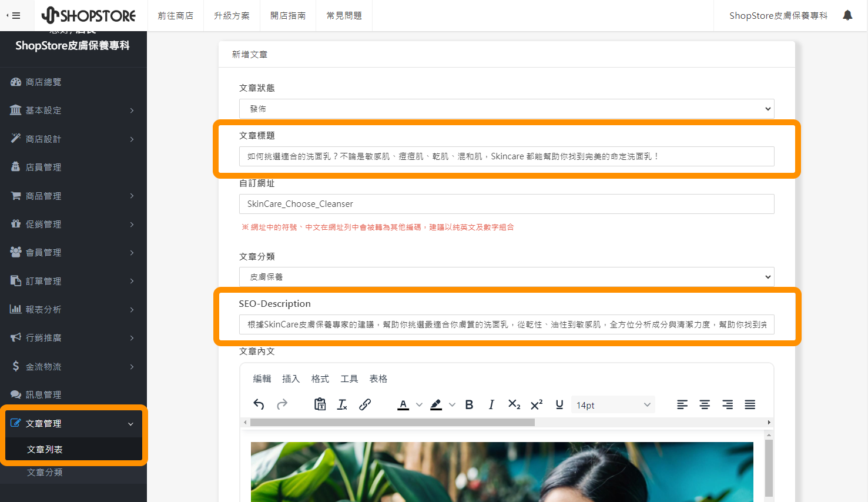This screenshot has height=502, width=868.
Task: Open 開店指南 in top nav
Action: pos(288,16)
